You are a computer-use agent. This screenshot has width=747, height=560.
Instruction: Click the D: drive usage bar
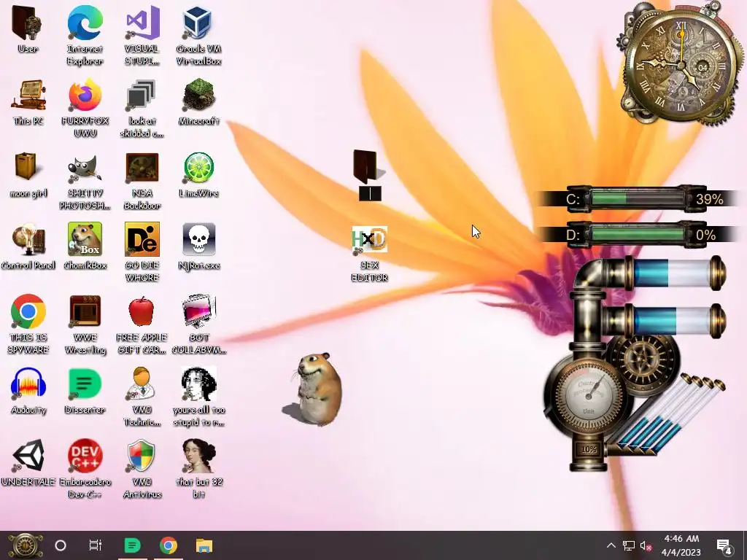(x=638, y=234)
